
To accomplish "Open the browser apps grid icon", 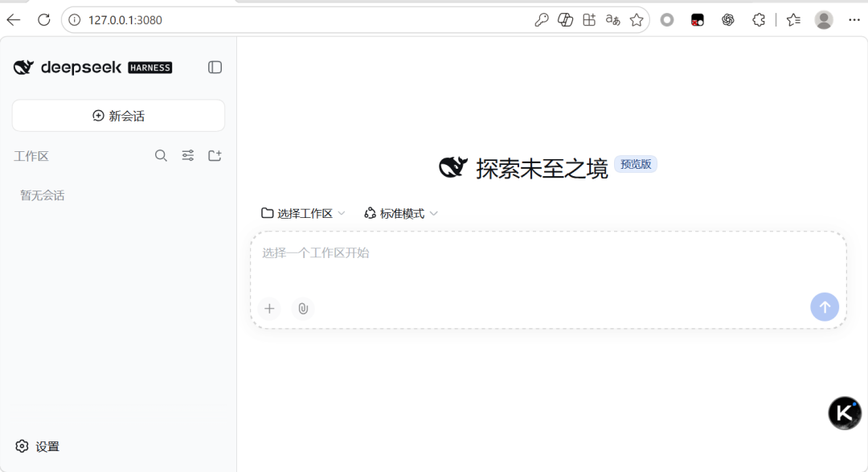I will [x=589, y=20].
